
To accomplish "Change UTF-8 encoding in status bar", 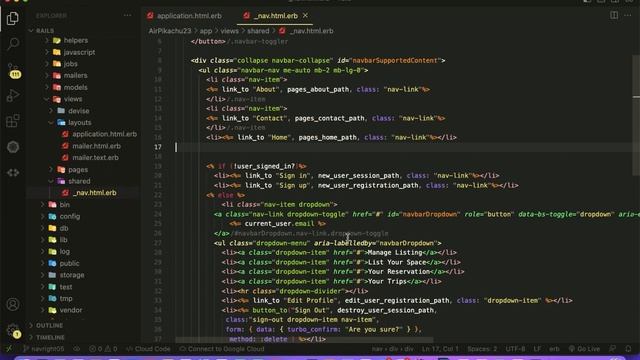I will tap(516, 349).
